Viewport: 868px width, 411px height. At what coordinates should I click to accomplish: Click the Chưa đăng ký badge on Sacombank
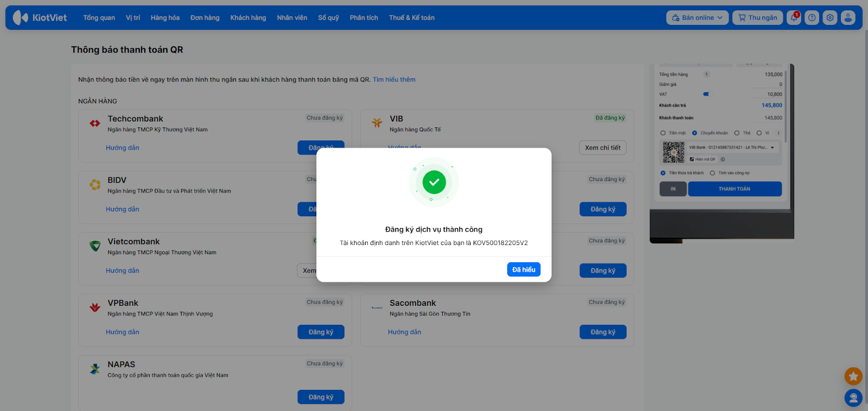pos(607,302)
